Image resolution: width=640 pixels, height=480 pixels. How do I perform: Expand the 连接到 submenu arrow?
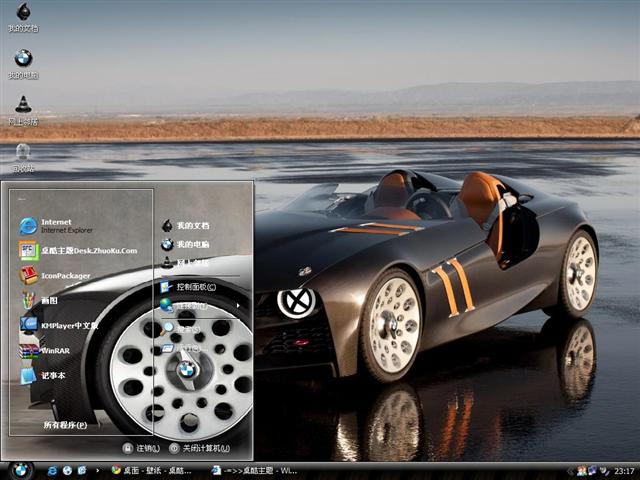(238, 305)
